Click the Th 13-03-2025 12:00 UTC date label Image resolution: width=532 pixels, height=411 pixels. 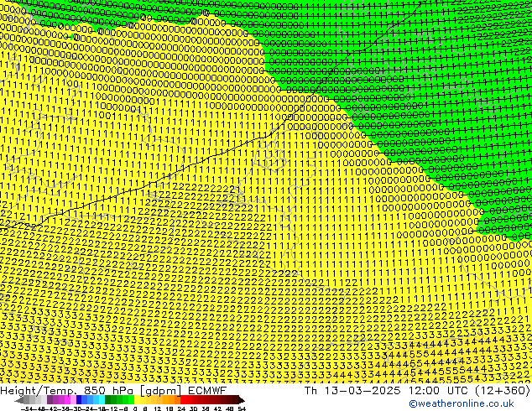pyautogui.click(x=417, y=390)
